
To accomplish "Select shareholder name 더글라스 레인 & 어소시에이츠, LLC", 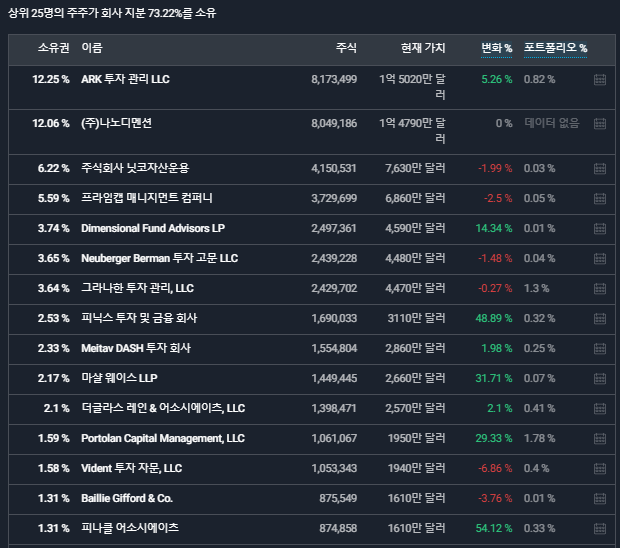I will coord(163,408).
